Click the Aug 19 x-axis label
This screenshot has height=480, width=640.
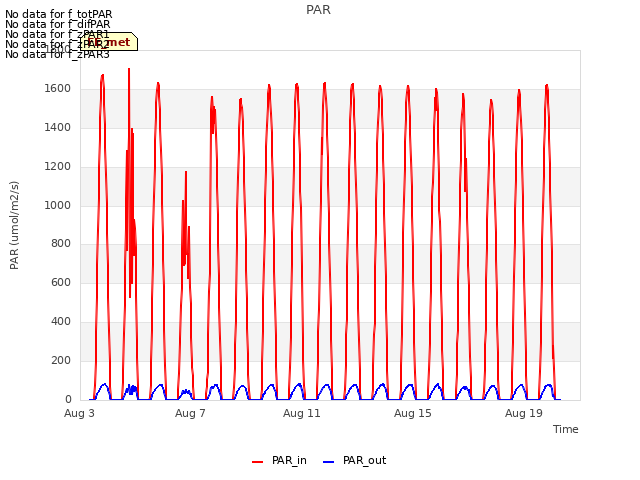(524, 413)
